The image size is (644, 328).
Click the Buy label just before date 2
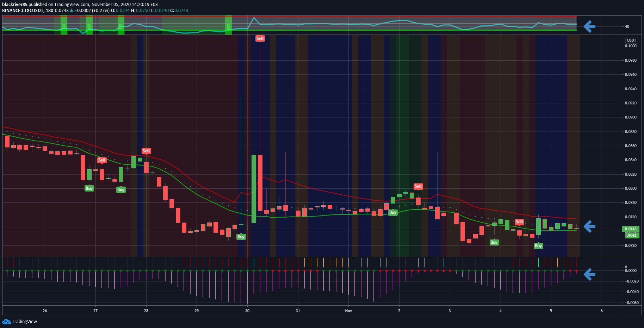tap(393, 212)
